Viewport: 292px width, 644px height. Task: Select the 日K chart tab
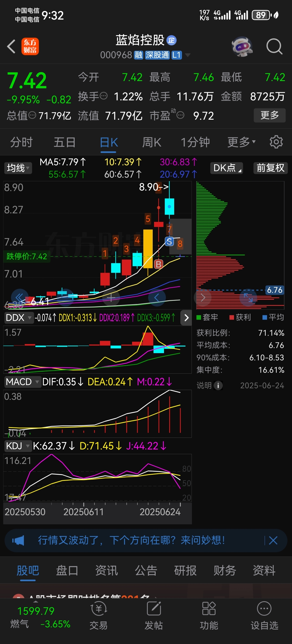click(109, 142)
